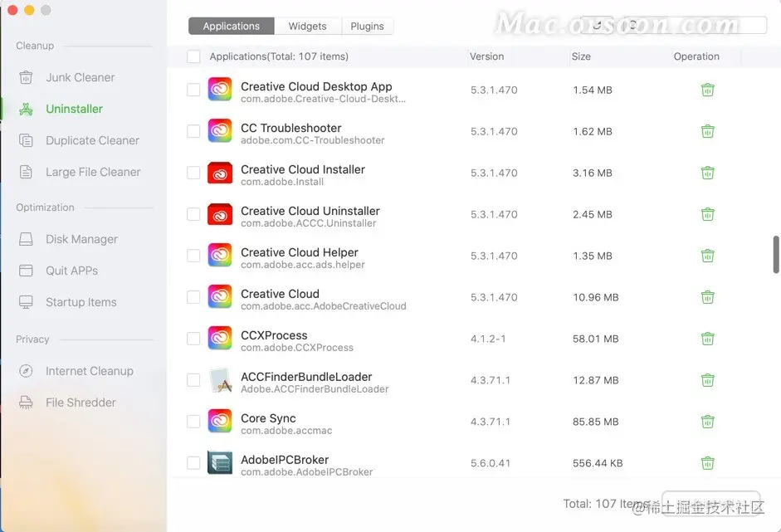Image resolution: width=781 pixels, height=532 pixels.
Task: Click the Version column header
Action: point(486,56)
